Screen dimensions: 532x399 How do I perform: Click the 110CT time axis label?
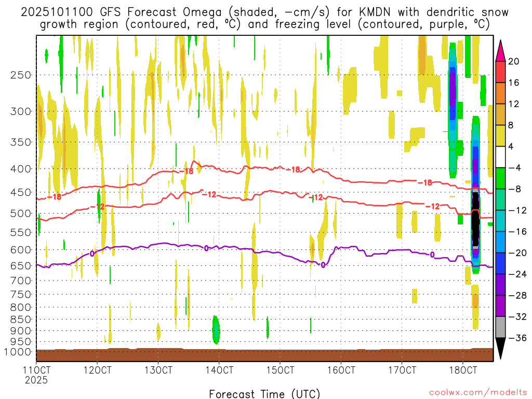36,370
